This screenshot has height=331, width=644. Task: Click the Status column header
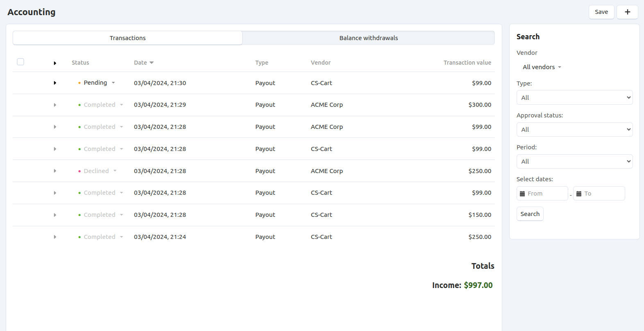(x=80, y=63)
